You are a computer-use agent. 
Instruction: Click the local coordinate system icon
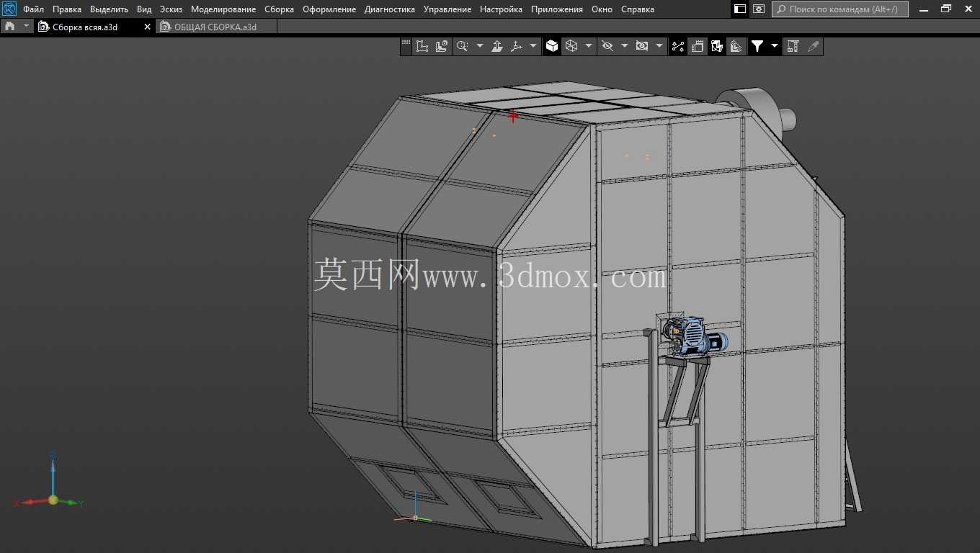click(x=422, y=46)
